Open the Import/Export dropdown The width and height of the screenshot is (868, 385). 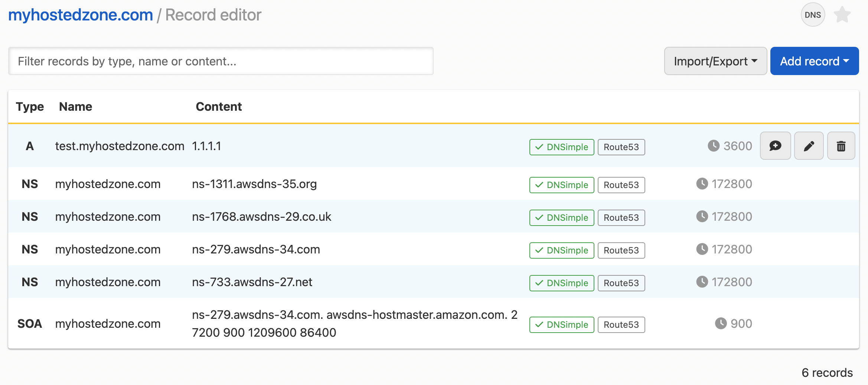[715, 61]
